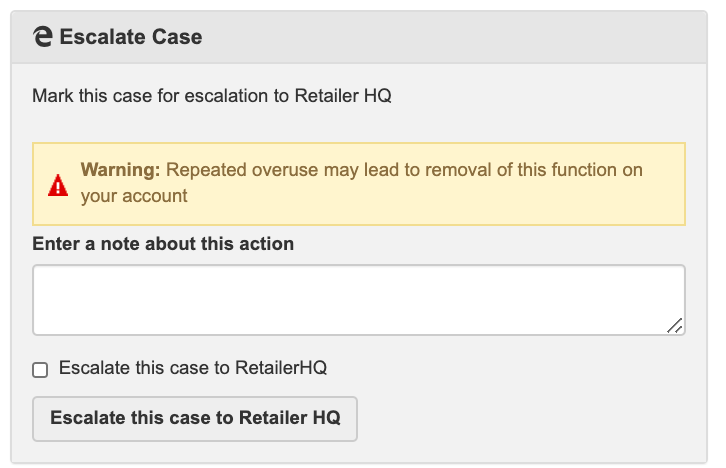Click the red warning triangle icon
This screenshot has width=726, height=468.
click(58, 185)
